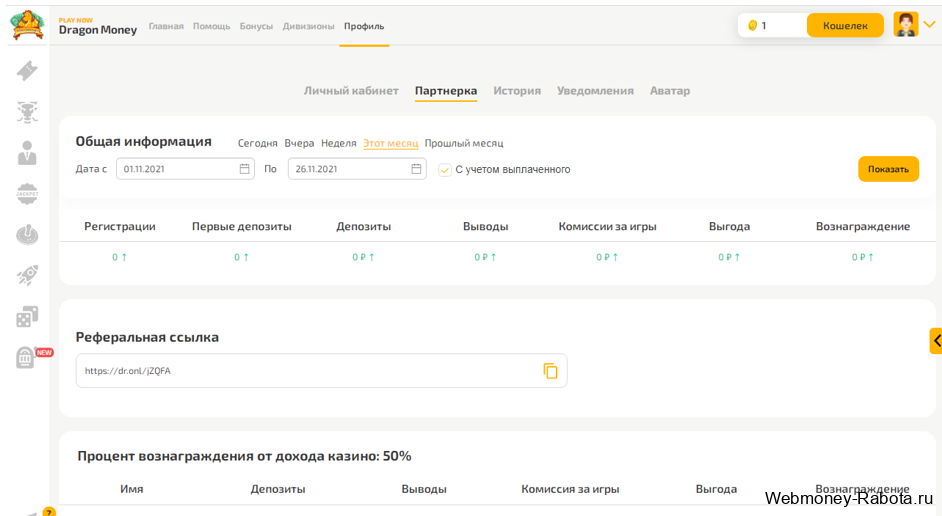Click the 'Показать' button
This screenshot has width=942, height=516.
pyautogui.click(x=888, y=169)
